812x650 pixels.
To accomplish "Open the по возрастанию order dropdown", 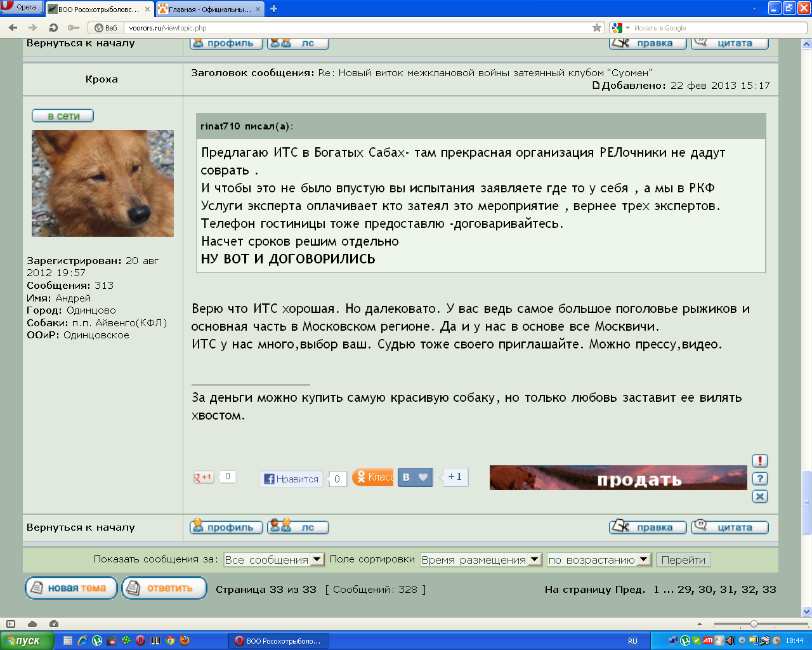I will click(x=599, y=560).
